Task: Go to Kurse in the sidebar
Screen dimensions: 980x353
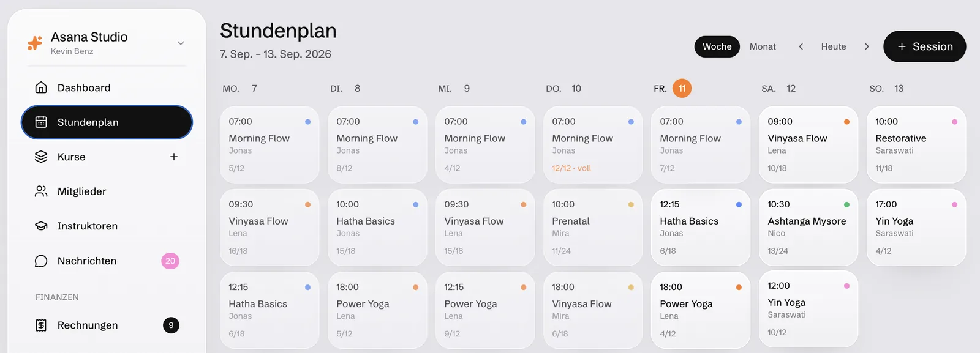Action: [x=107, y=157]
